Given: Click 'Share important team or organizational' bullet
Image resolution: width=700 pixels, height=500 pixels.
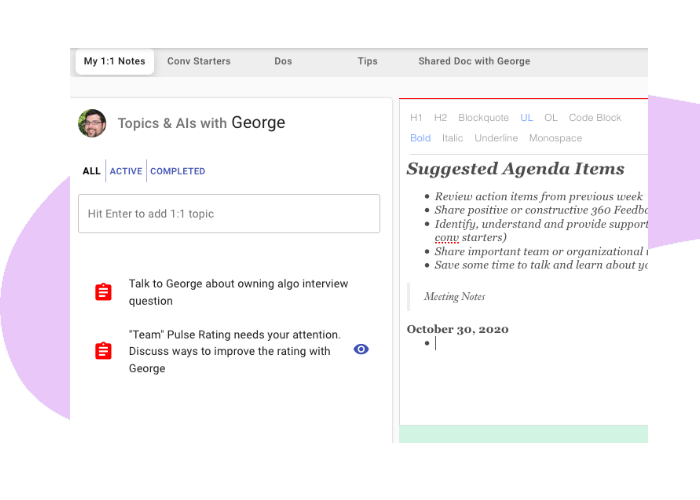Looking at the screenshot, I should click(541, 251).
